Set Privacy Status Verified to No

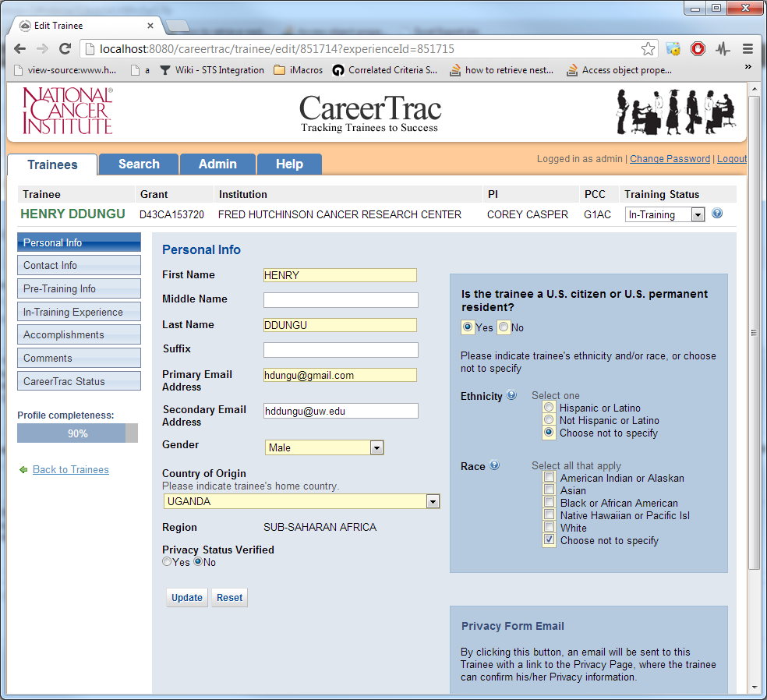pyautogui.click(x=198, y=562)
